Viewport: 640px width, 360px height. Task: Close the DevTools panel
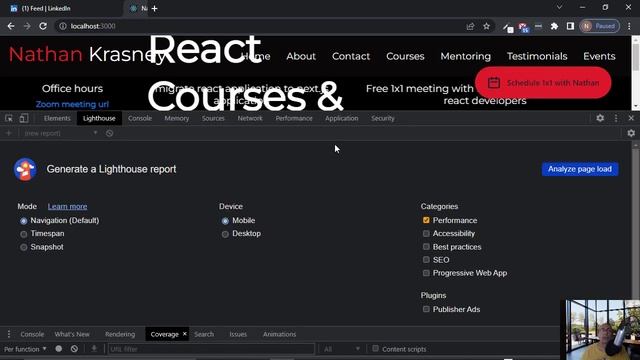pos(631,118)
